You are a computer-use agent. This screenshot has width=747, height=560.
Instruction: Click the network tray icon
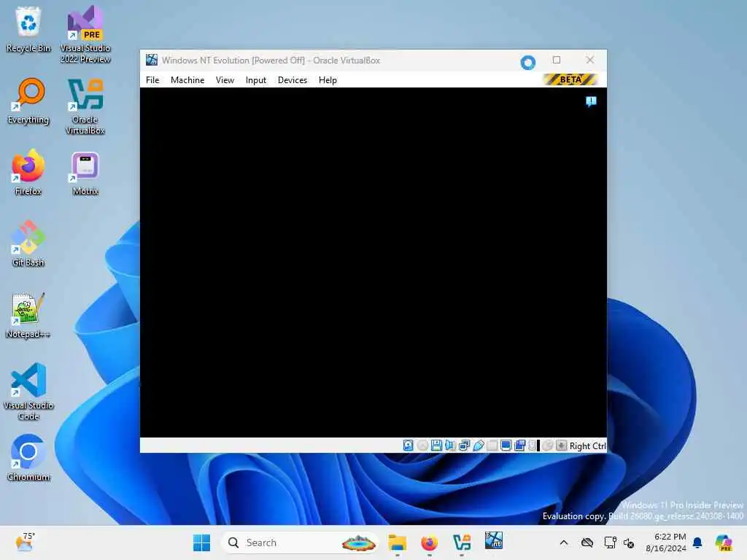click(x=610, y=542)
